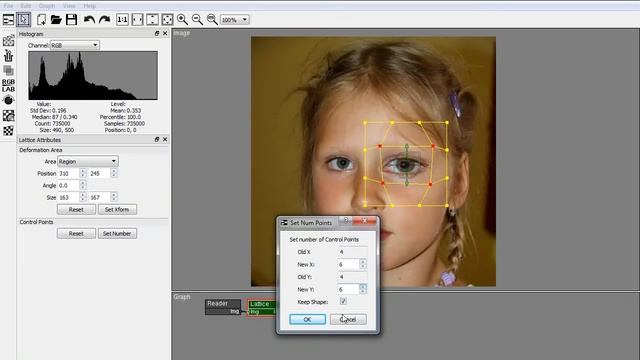640x360 pixels.
Task: Click the Size width field 163
Action: pyautogui.click(x=69, y=198)
